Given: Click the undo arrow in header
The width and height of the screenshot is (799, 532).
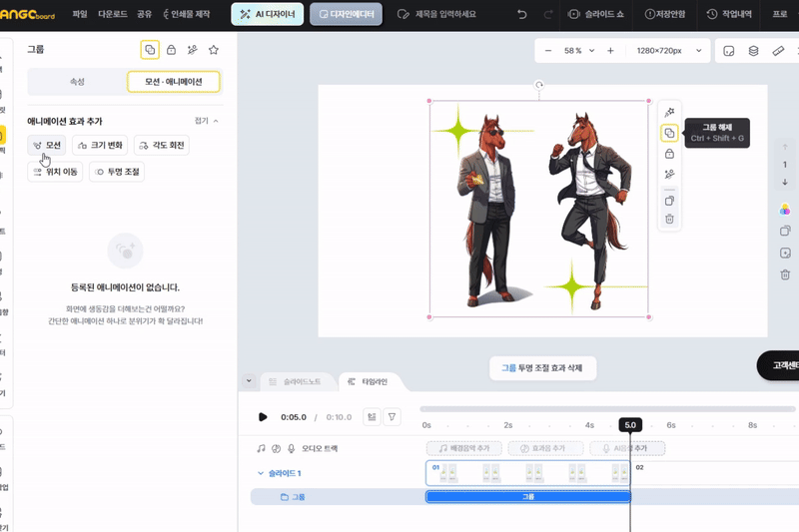Looking at the screenshot, I should click(x=521, y=15).
